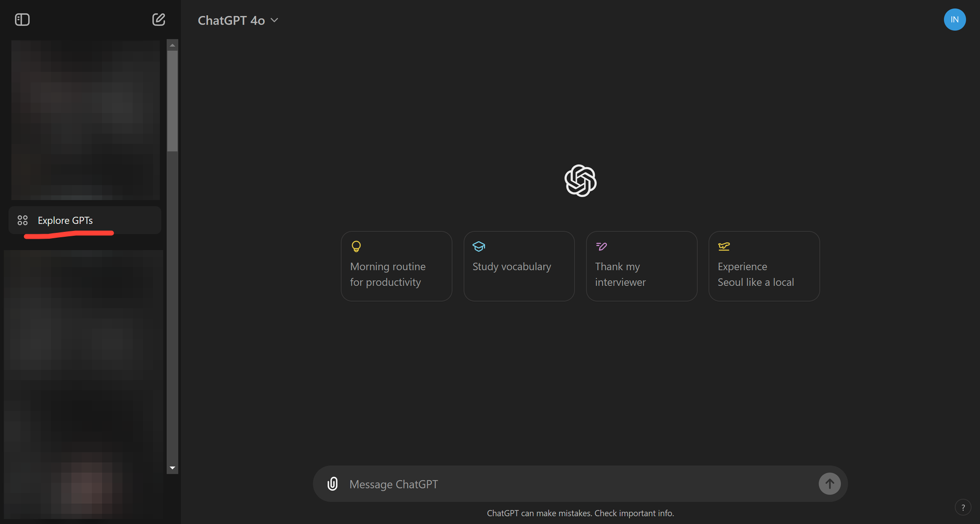980x524 pixels.
Task: Click the ChatGPT logo in center
Action: click(x=580, y=180)
